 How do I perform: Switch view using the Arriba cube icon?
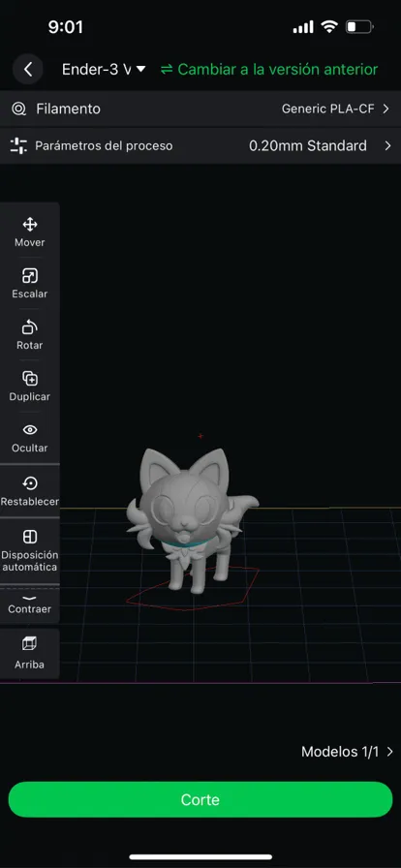click(29, 643)
